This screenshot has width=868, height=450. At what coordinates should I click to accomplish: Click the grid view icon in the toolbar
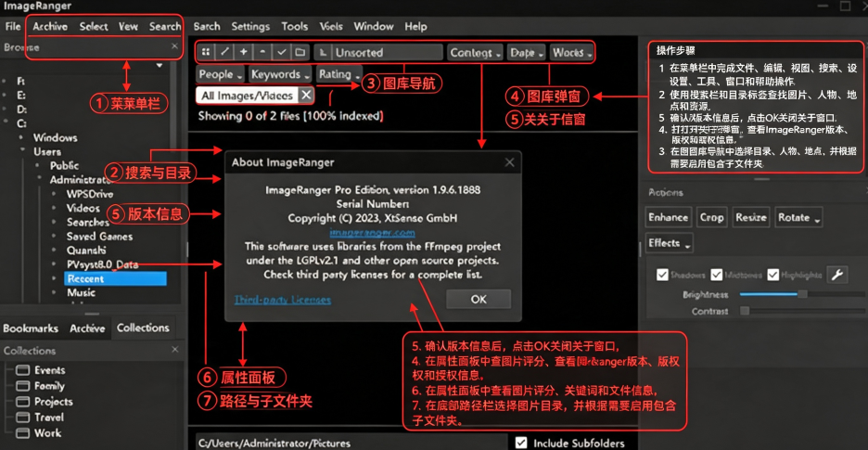205,52
